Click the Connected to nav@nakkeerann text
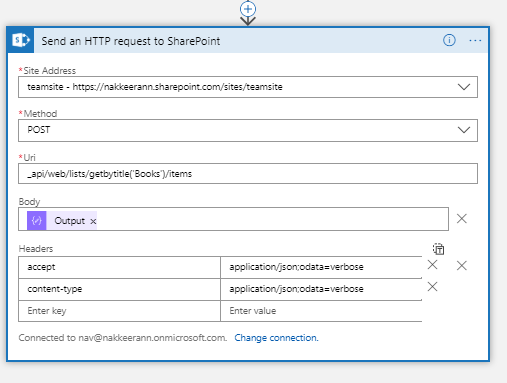Screen dimensions: 507x383 (x=123, y=338)
